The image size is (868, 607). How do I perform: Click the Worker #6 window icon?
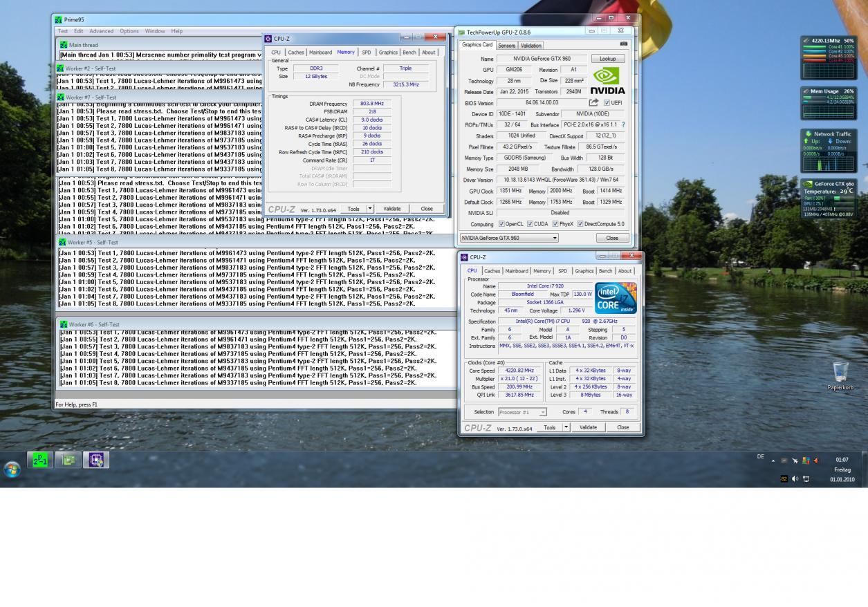[x=64, y=324]
